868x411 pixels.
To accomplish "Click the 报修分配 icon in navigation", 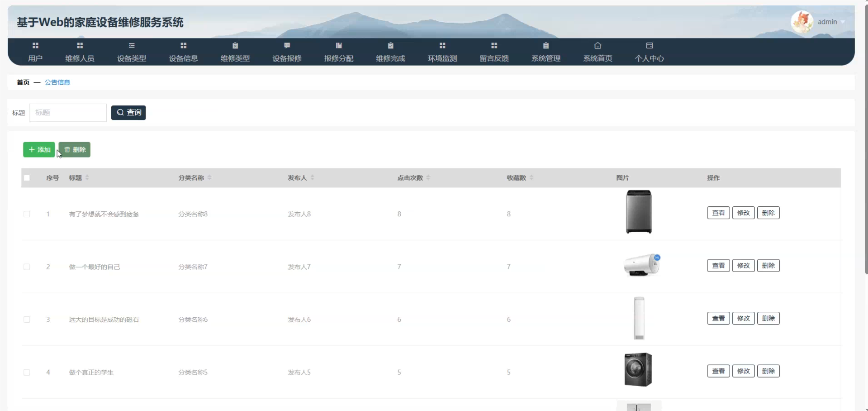I will pos(339,45).
